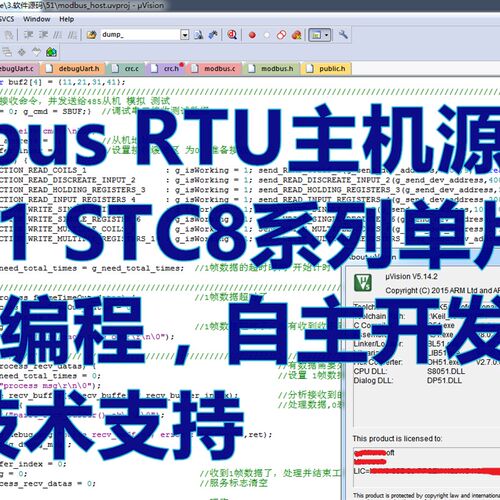Click the DP51.DLL value in About dialog
This screenshot has width=500, height=500.
pyautogui.click(x=444, y=381)
